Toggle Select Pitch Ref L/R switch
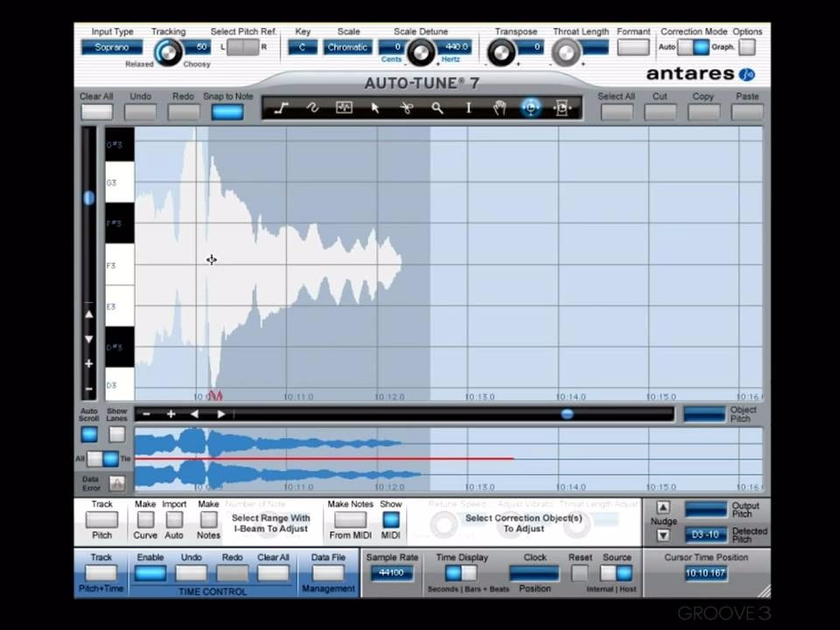Image resolution: width=840 pixels, height=630 pixels. (x=242, y=47)
